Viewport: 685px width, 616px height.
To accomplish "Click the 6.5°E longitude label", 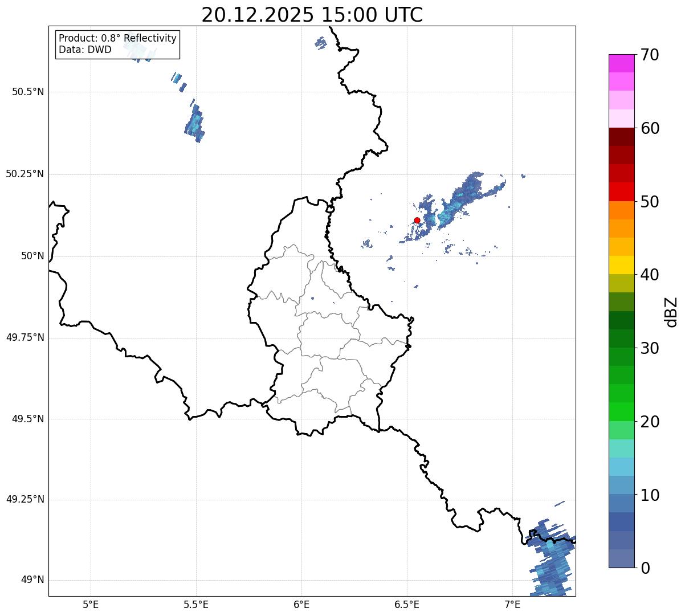I will [x=407, y=604].
